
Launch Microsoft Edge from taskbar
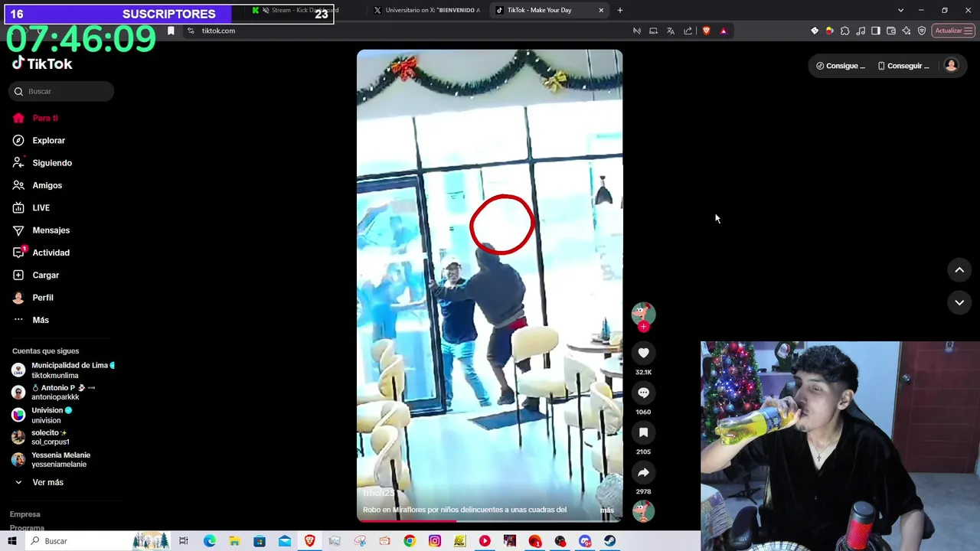click(x=209, y=541)
